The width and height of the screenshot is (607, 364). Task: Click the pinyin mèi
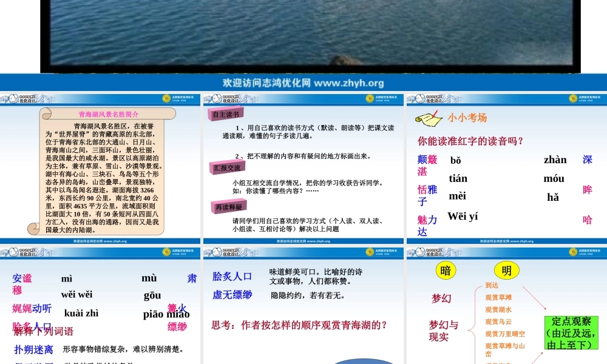tap(457, 196)
